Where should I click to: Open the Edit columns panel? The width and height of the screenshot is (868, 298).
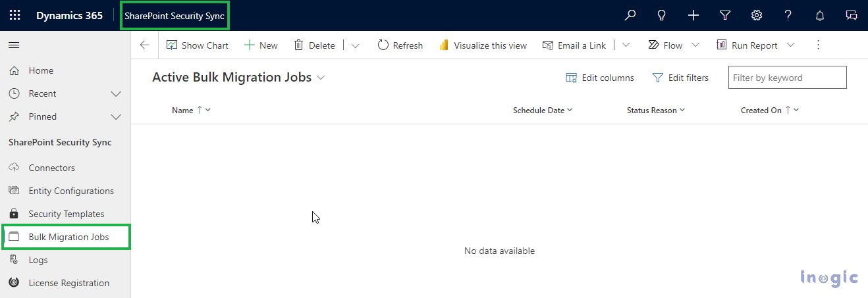[x=599, y=78]
